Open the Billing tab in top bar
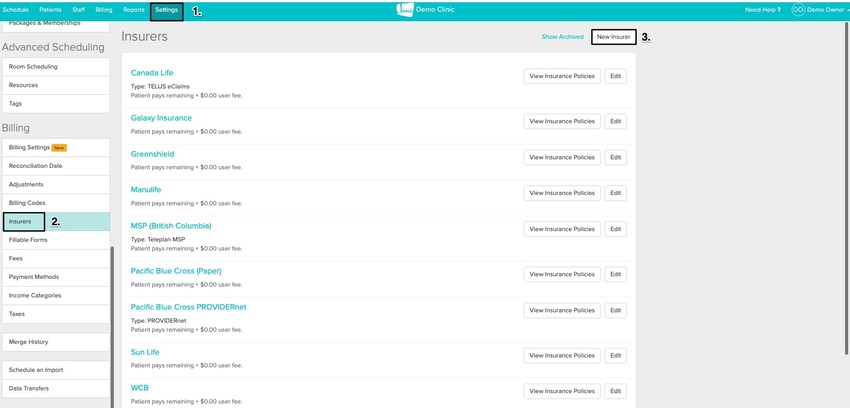Image resolution: width=850 pixels, height=408 pixels. [x=104, y=10]
